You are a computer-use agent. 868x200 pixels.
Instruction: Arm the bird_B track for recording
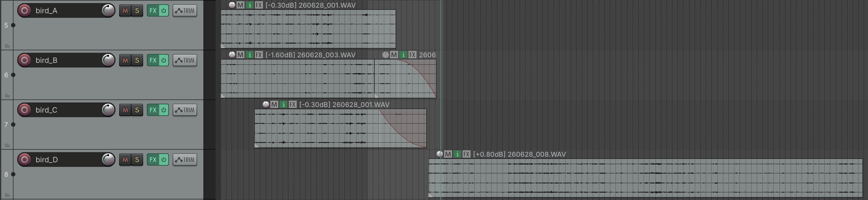(24, 60)
